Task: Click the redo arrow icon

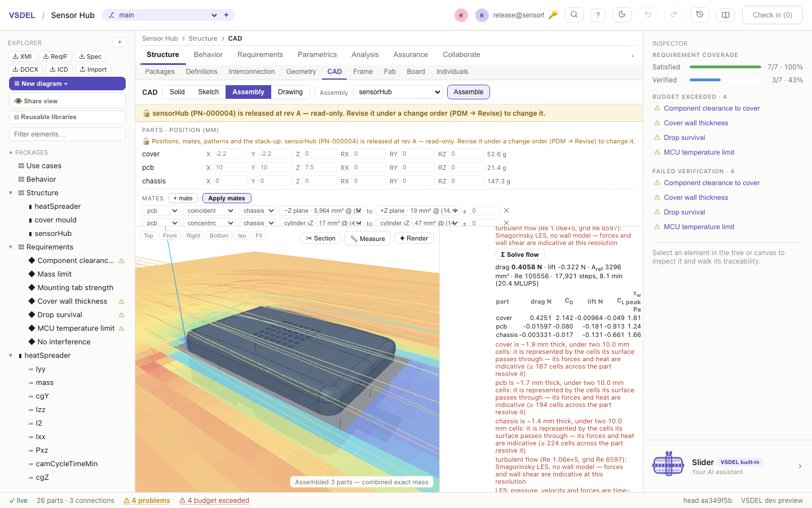Action: 674,15
